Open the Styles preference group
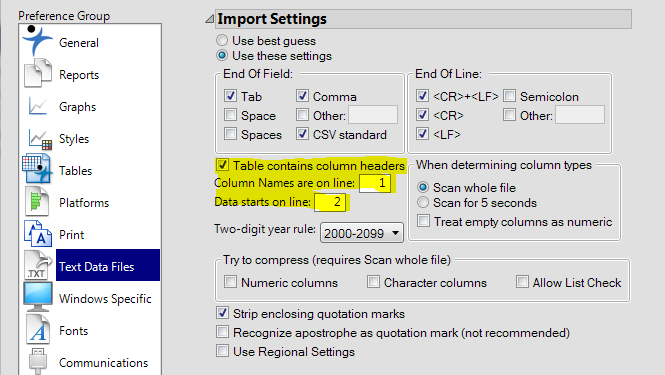 click(74, 139)
